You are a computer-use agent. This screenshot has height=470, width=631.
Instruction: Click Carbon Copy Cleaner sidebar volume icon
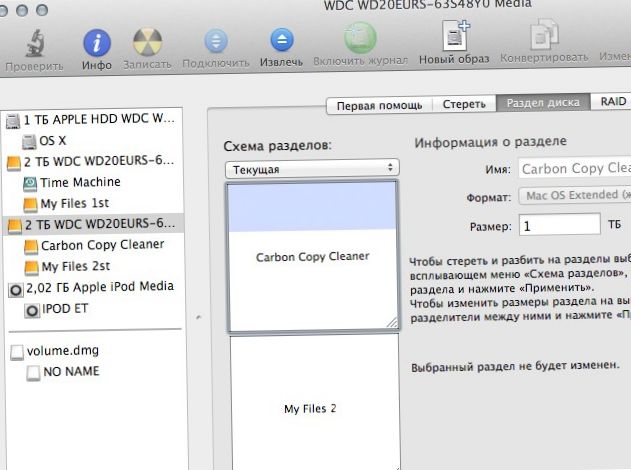31,247
